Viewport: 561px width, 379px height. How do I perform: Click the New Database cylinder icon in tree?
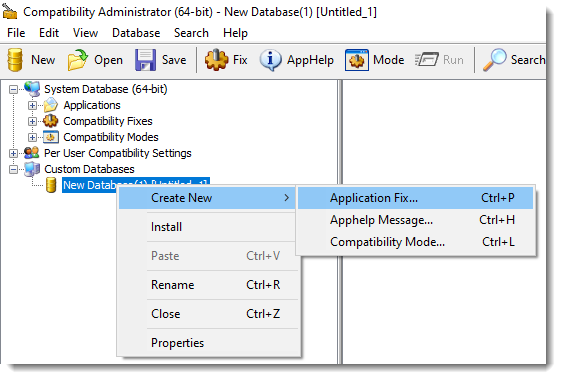(x=51, y=185)
